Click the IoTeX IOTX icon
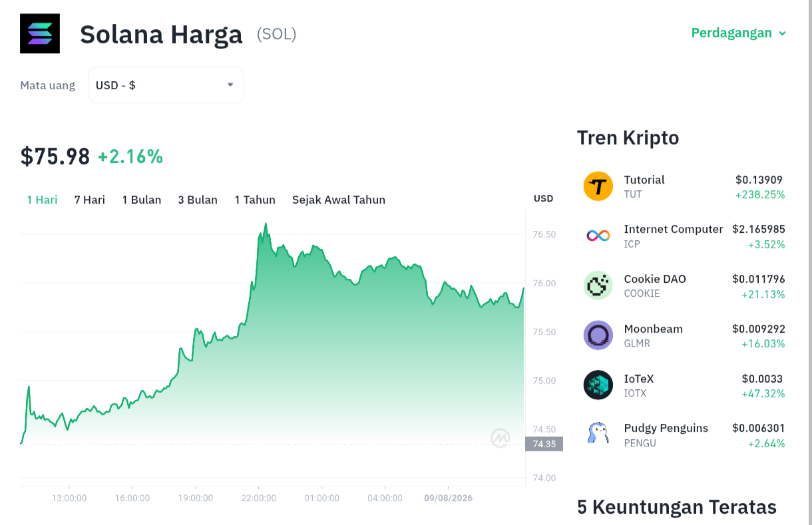The width and height of the screenshot is (812, 525). [x=598, y=385]
